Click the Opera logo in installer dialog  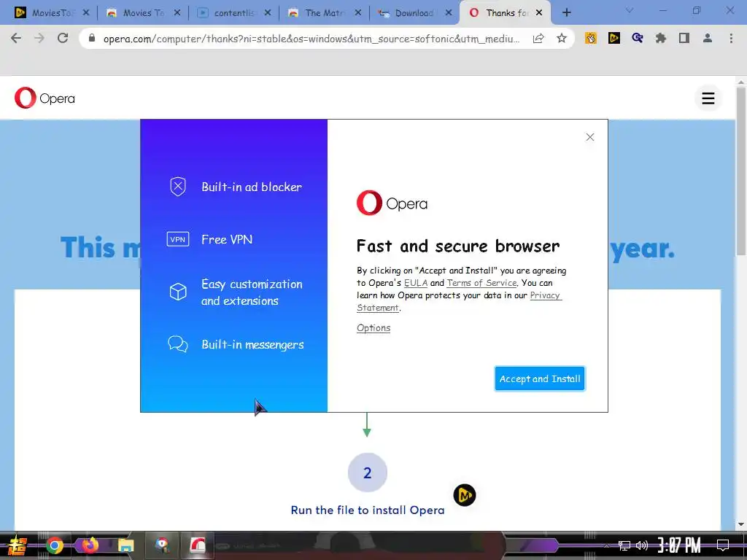coord(392,203)
